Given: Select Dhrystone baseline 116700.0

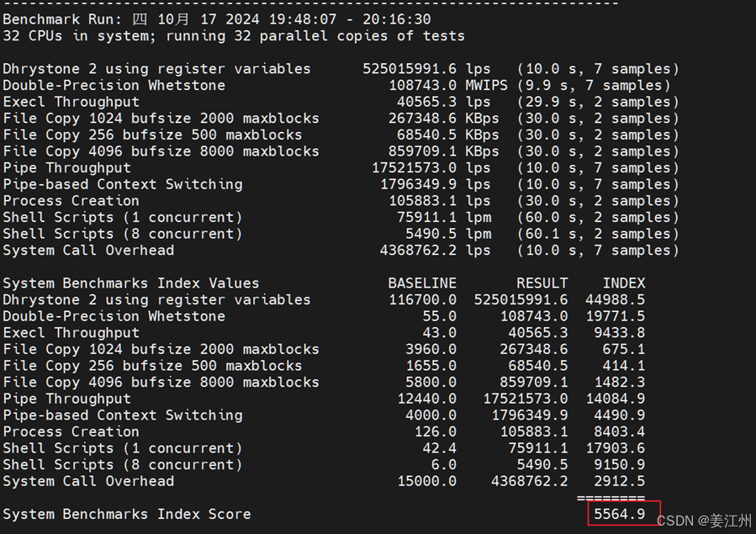Looking at the screenshot, I should [x=423, y=299].
